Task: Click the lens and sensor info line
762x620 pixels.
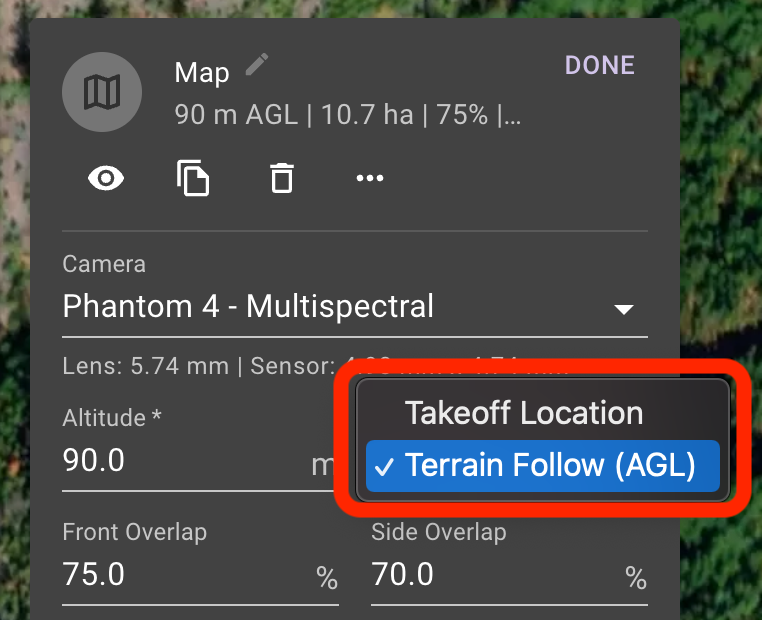Action: (x=202, y=366)
